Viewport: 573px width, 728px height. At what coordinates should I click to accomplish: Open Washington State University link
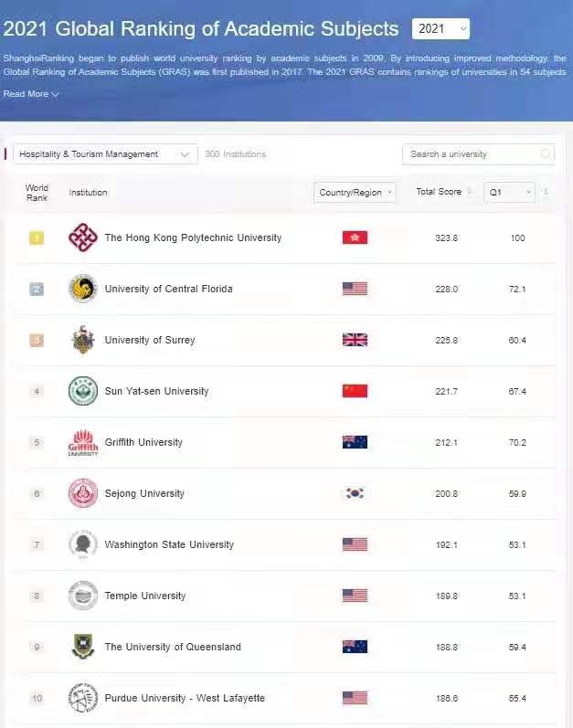coord(169,544)
